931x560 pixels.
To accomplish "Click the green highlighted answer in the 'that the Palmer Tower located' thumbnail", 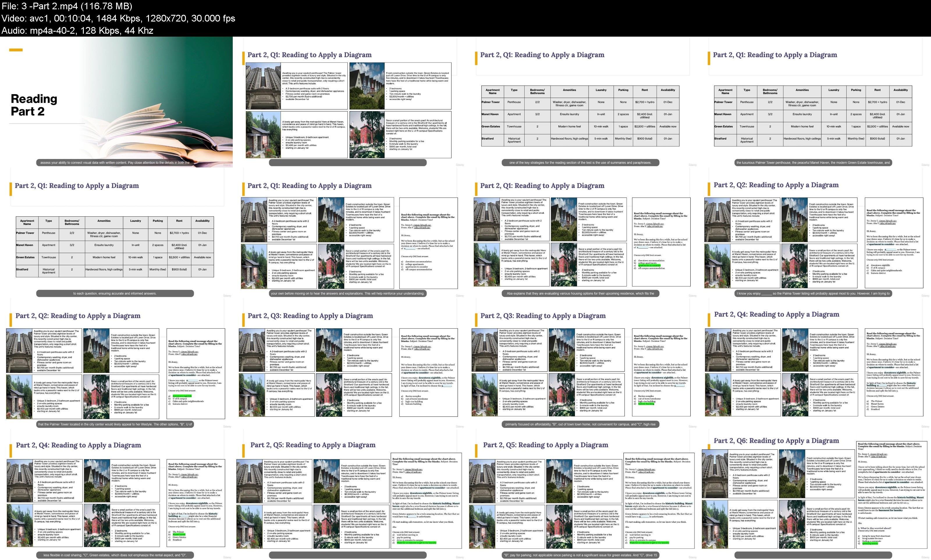I will pyautogui.click(x=182, y=396).
